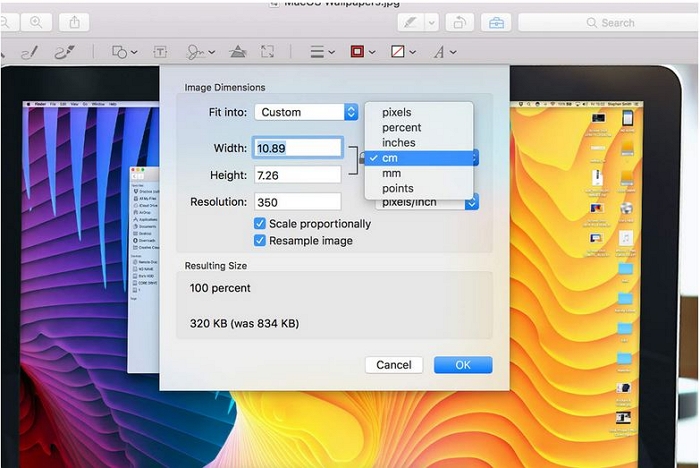The width and height of the screenshot is (700, 468).
Task: Click the Rotate icon in toolbar
Action: [x=459, y=22]
